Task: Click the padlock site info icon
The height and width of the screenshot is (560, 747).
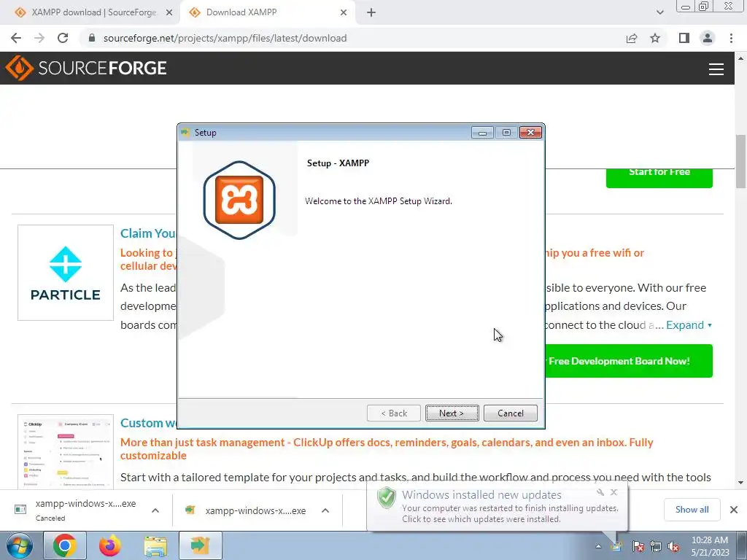Action: (92, 38)
